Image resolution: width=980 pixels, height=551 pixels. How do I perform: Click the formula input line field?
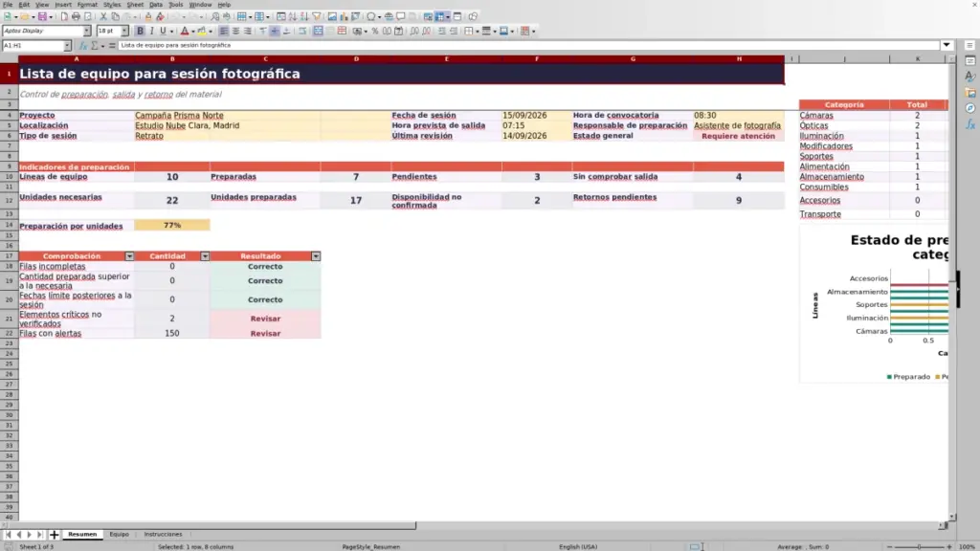point(528,46)
